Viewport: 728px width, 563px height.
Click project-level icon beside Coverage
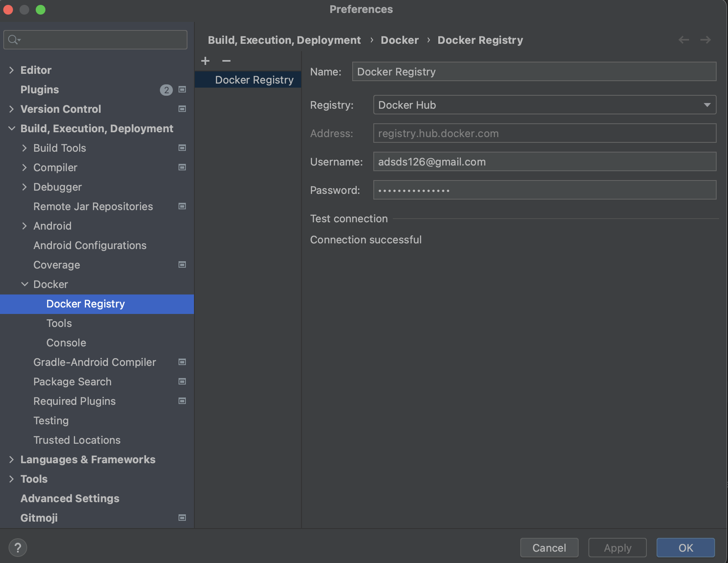(x=182, y=265)
